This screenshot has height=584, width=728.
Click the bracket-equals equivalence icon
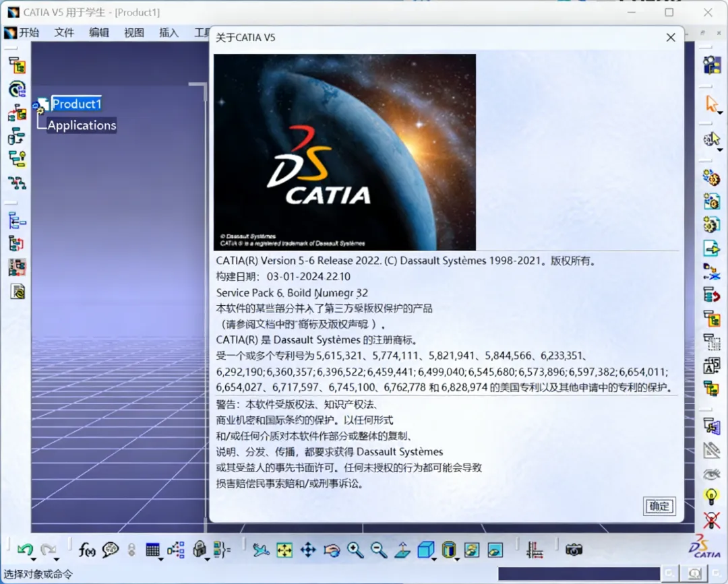coord(222,550)
